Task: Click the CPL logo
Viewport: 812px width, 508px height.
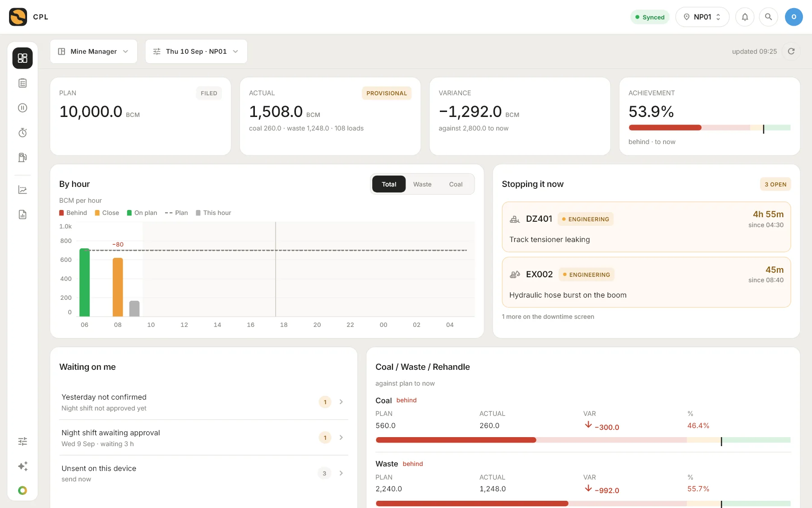Action: pos(18,17)
